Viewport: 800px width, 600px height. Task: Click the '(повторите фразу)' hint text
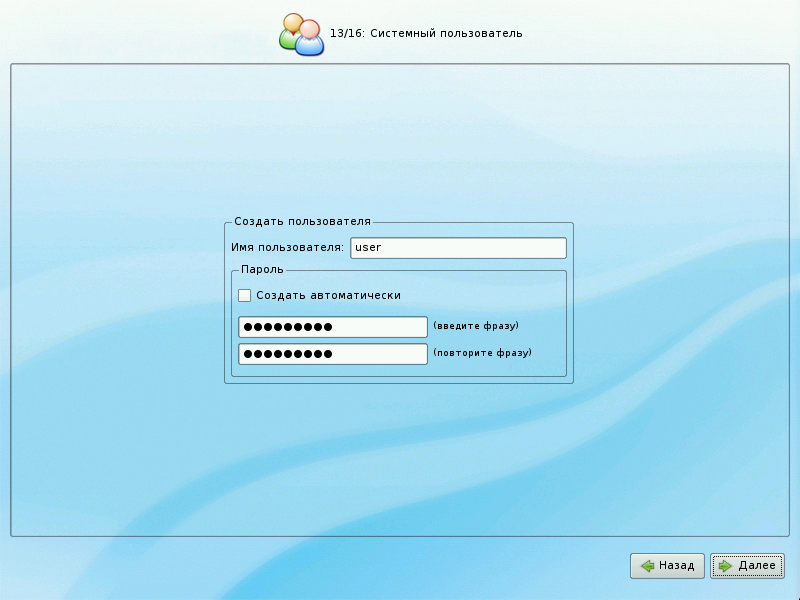pos(482,353)
